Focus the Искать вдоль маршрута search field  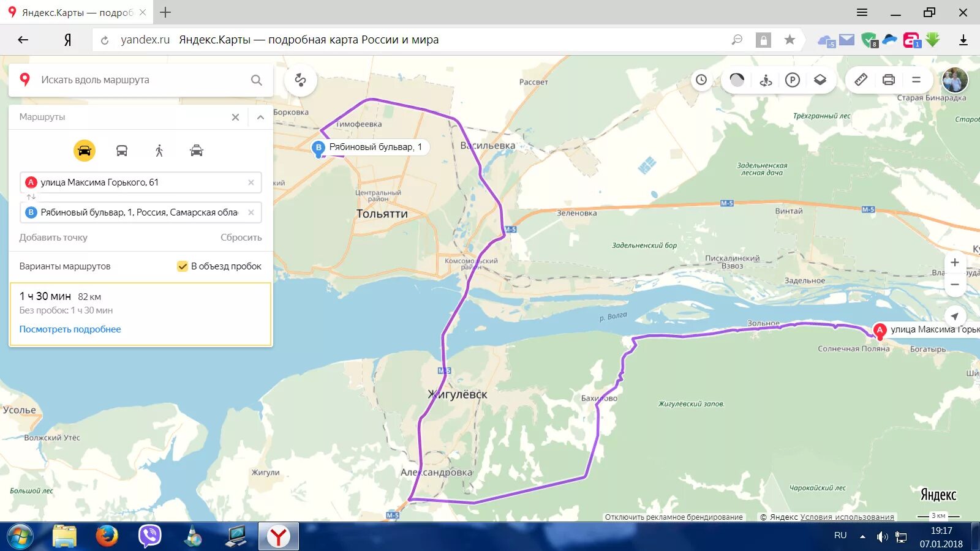coord(142,80)
